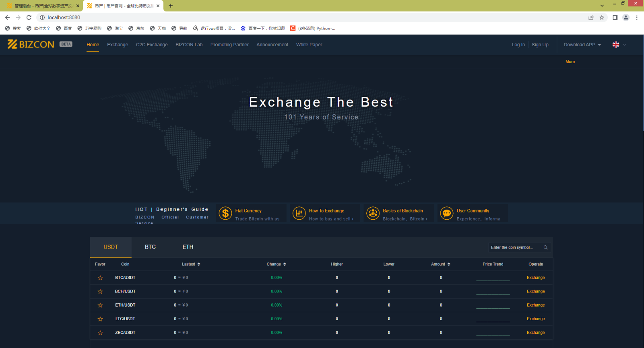Click the BIZCON logo
Image resolution: width=644 pixels, height=348 pixels.
click(31, 44)
